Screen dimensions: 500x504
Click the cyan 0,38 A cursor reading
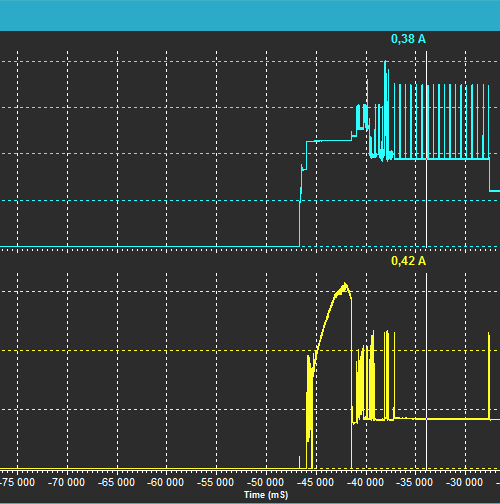tap(408, 39)
